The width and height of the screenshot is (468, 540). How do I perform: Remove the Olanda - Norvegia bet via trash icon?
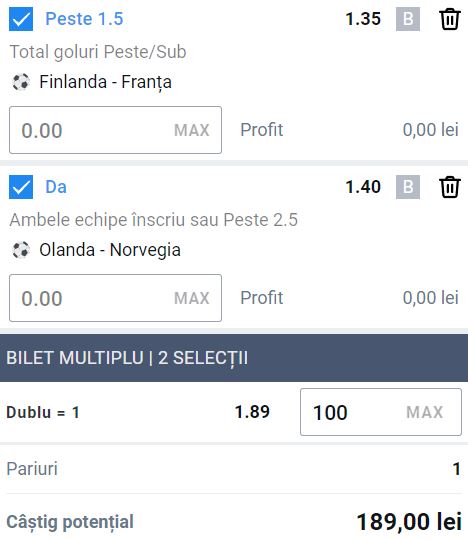(450, 187)
